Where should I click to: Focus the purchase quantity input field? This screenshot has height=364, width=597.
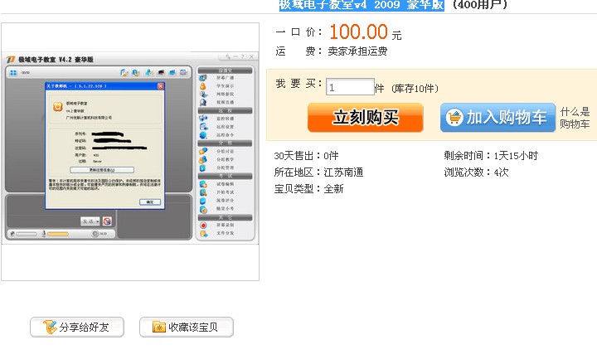[349, 87]
